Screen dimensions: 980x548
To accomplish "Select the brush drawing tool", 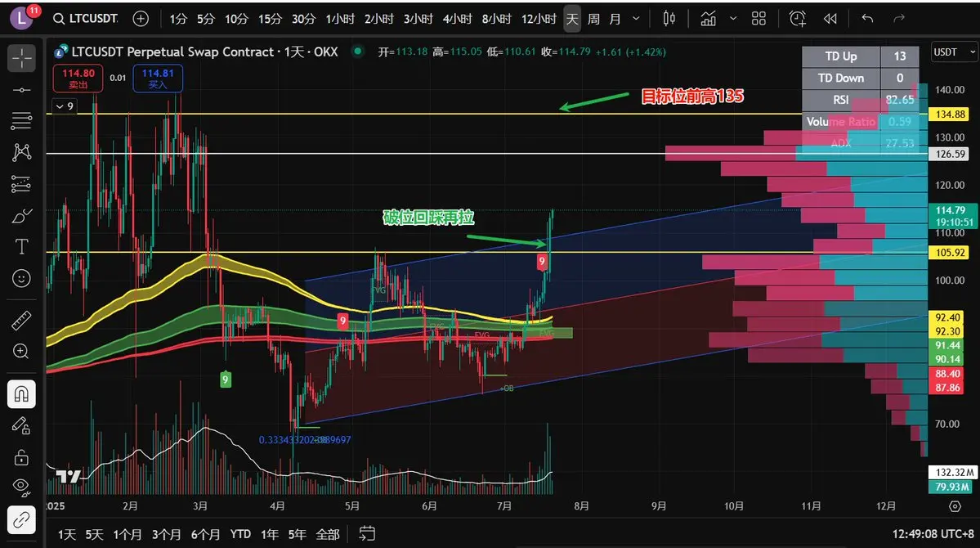I will click(x=21, y=216).
